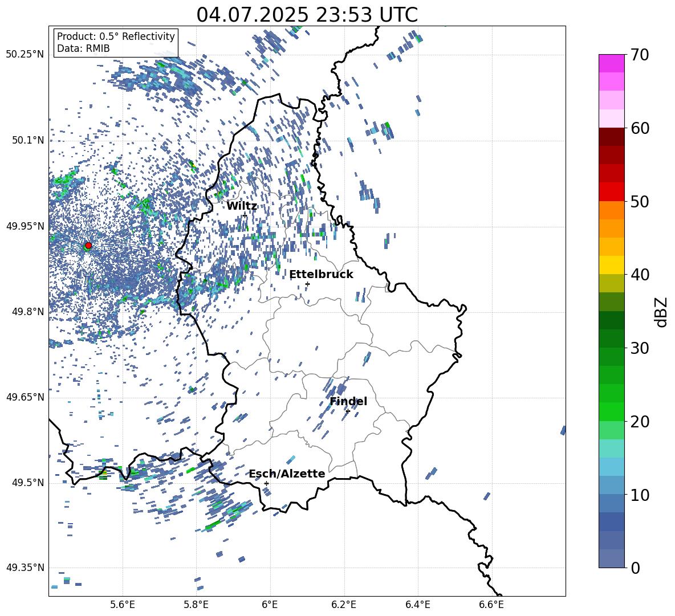Click the 49.8°N latitude label
The height and width of the screenshot is (616, 675).
(x=27, y=312)
